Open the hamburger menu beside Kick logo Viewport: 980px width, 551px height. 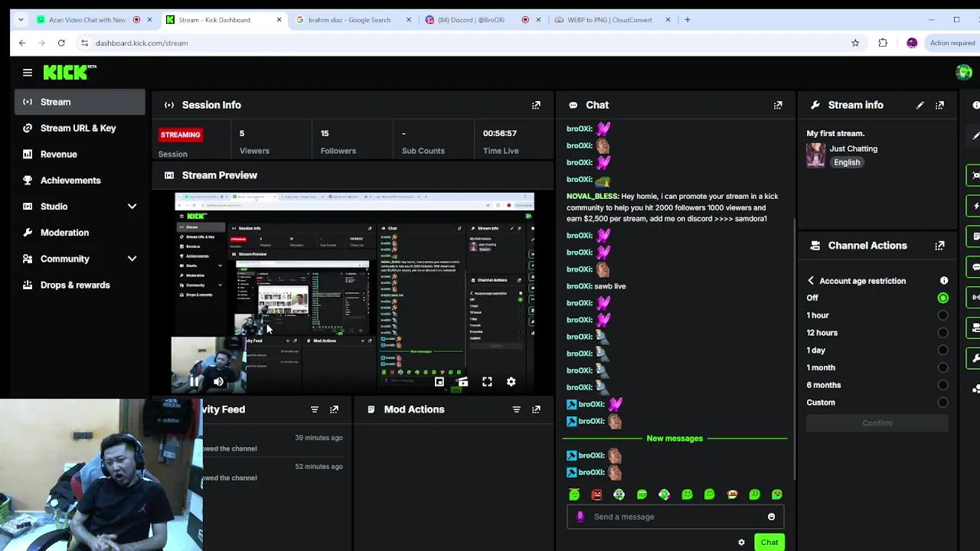(28, 73)
